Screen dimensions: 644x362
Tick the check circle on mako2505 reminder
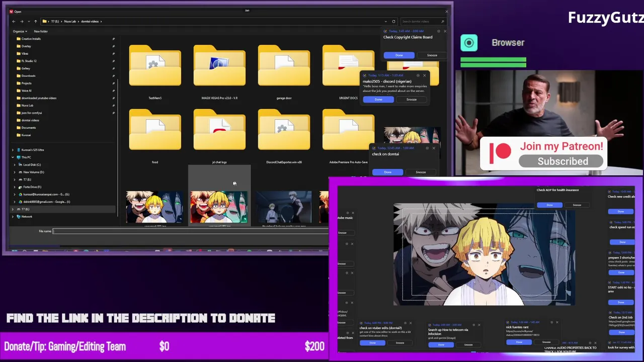[365, 75]
